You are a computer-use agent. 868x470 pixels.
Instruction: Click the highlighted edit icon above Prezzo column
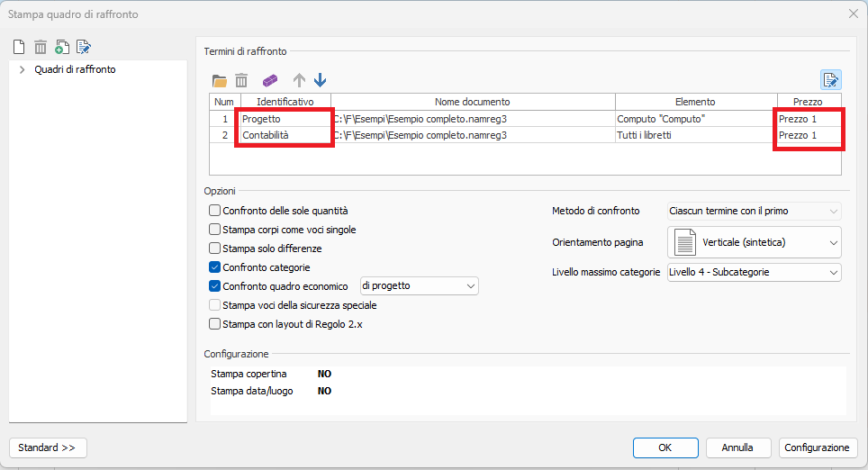(830, 80)
